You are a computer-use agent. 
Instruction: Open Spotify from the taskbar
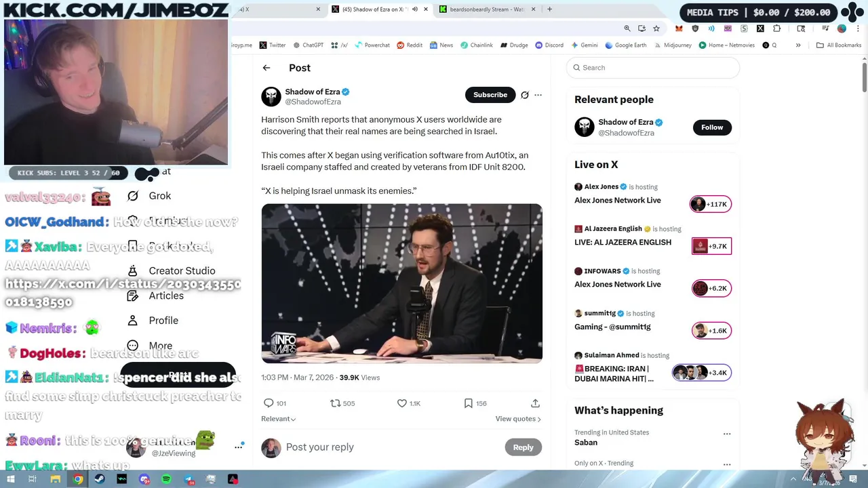pos(167,479)
